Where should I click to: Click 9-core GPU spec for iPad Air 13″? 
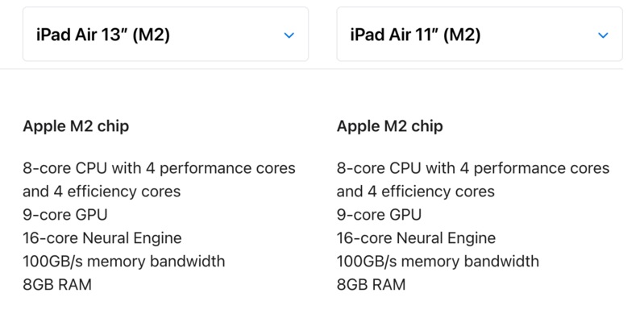click(x=65, y=215)
